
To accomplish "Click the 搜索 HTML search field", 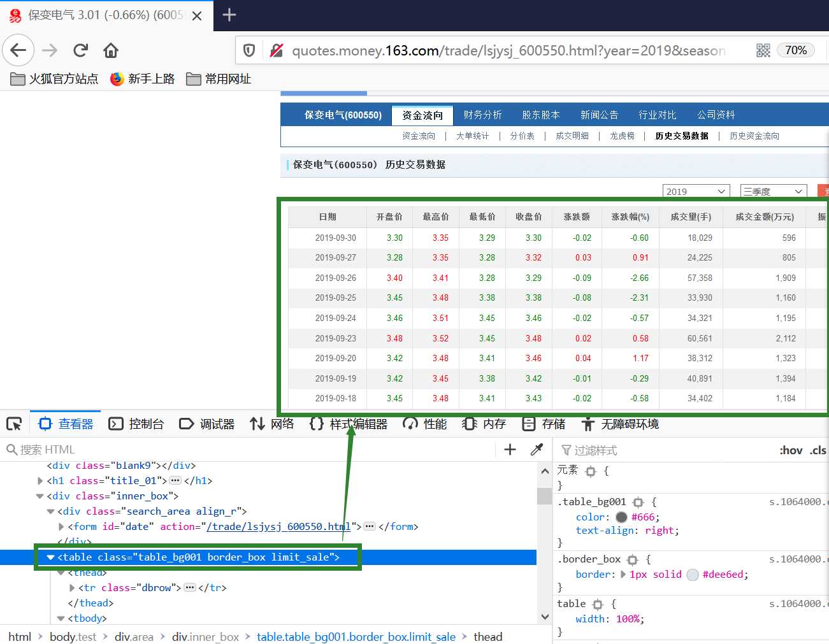I will (x=249, y=450).
